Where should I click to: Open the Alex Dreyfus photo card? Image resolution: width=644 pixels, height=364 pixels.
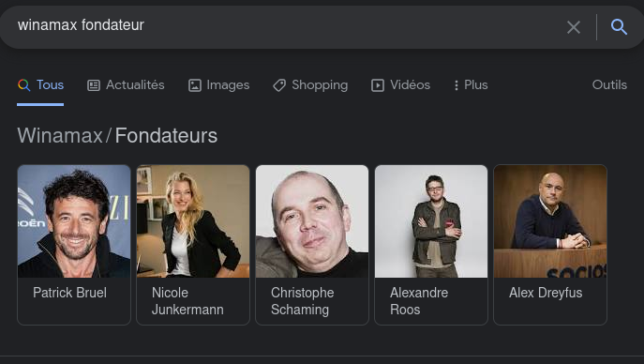click(x=550, y=245)
